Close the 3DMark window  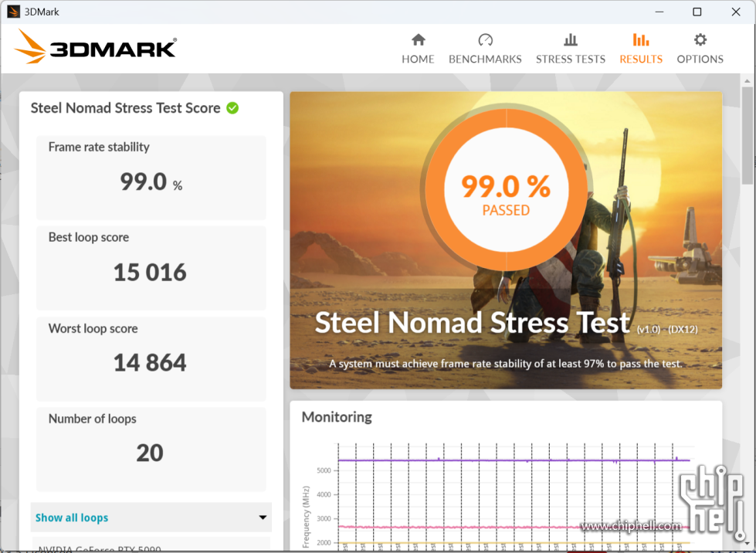[736, 12]
